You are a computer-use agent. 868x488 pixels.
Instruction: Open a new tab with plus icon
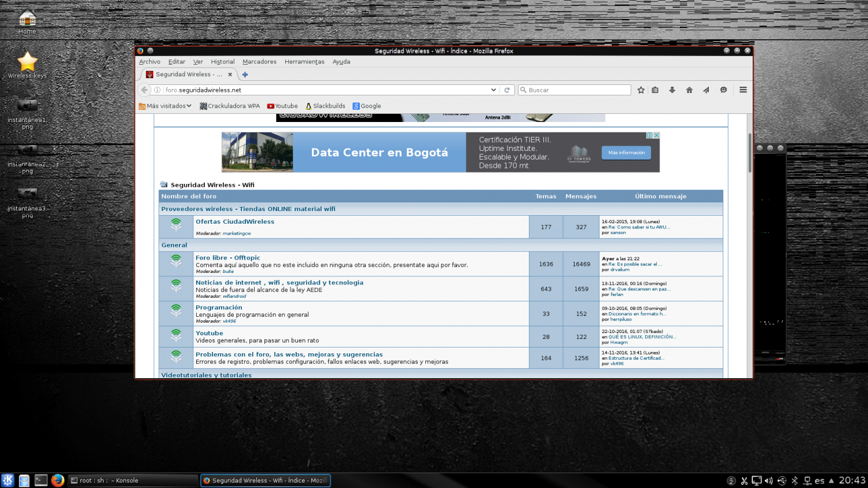(x=245, y=75)
